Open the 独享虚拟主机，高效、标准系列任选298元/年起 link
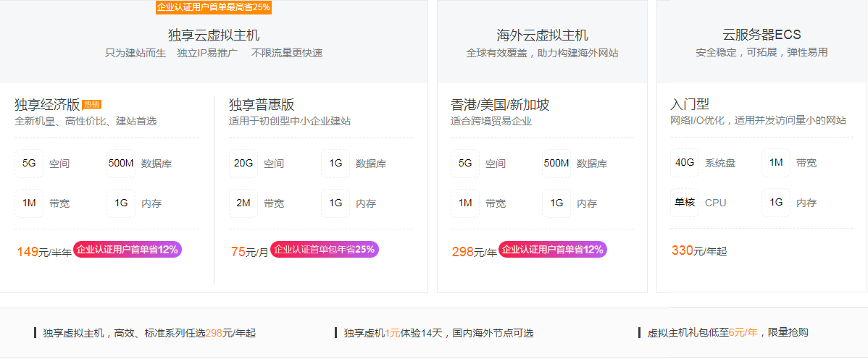 coord(149,333)
